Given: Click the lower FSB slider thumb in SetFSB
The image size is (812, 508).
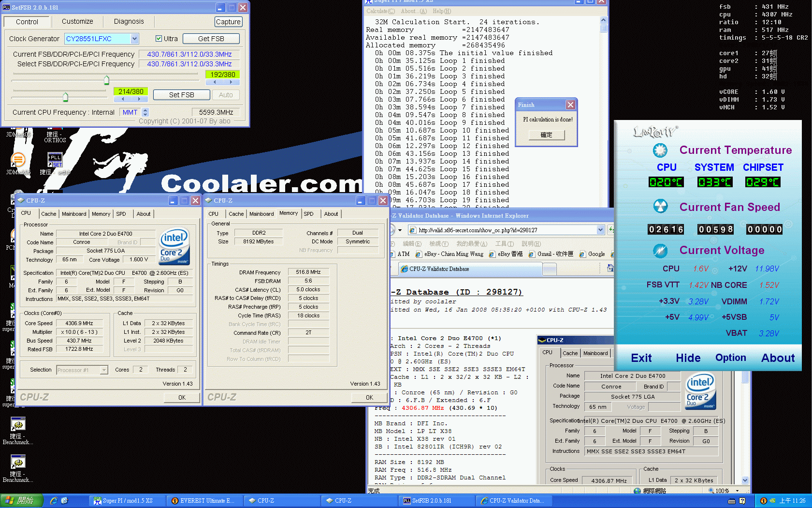Looking at the screenshot, I should [x=65, y=97].
